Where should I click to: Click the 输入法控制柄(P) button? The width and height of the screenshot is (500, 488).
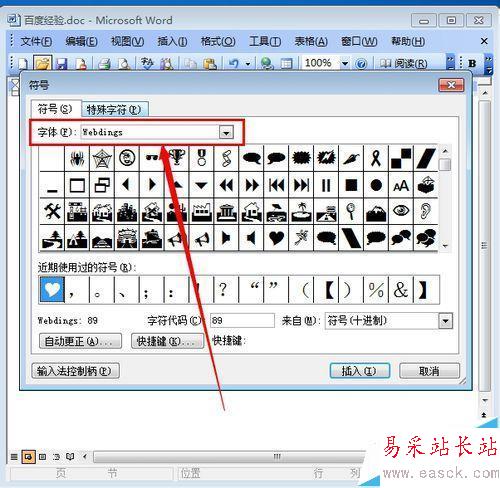75,371
